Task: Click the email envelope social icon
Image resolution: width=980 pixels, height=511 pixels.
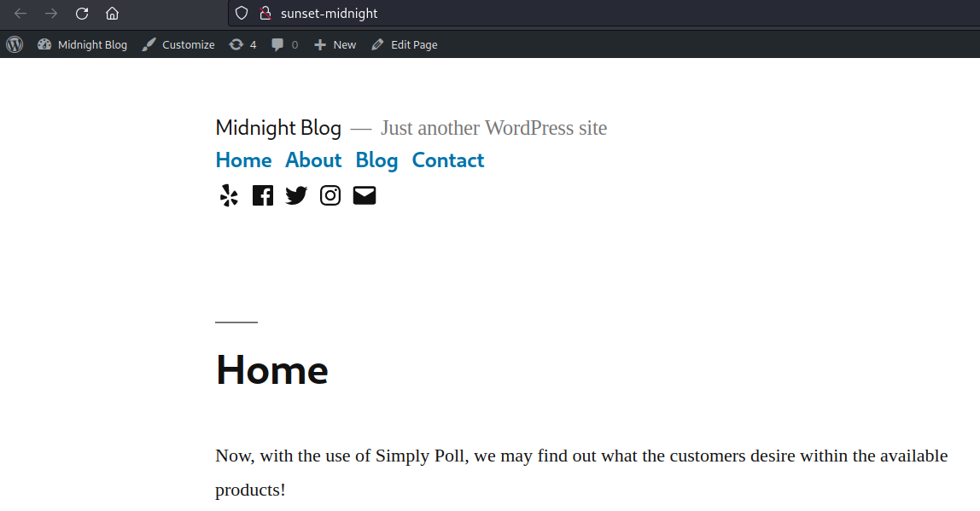Action: pos(365,195)
